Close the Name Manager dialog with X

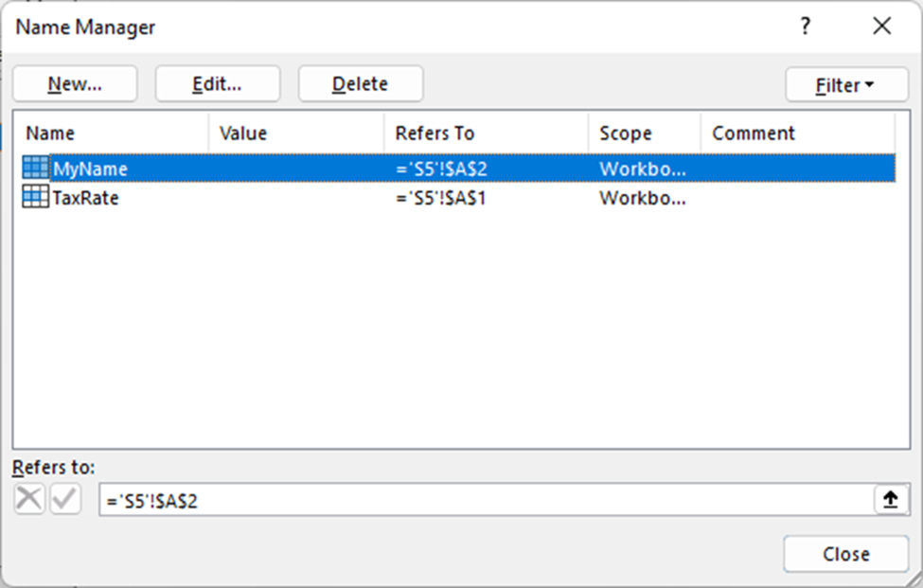[x=882, y=27]
